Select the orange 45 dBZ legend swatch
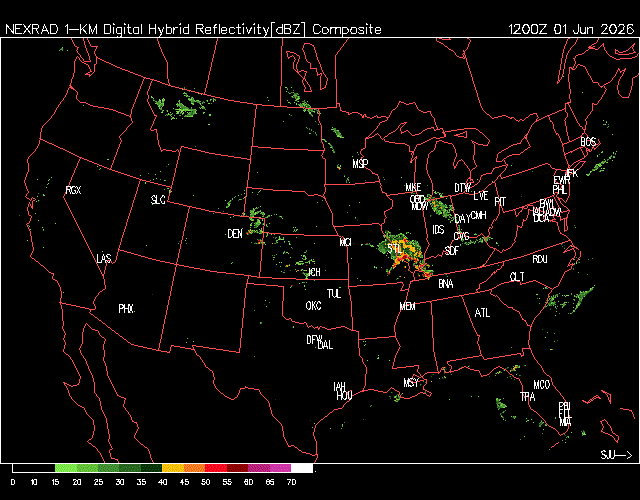Screen dimensions: 640x500 click(194, 468)
